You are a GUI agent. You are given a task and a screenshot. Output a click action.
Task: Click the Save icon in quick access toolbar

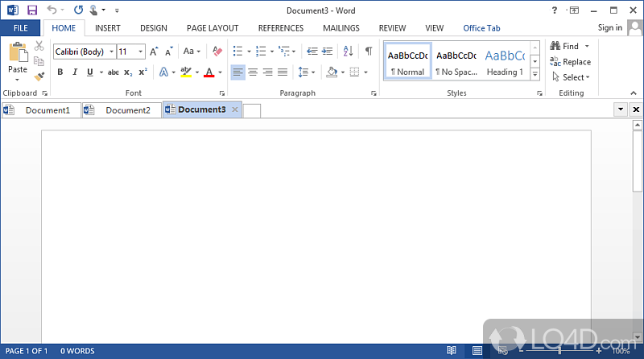pos(31,10)
